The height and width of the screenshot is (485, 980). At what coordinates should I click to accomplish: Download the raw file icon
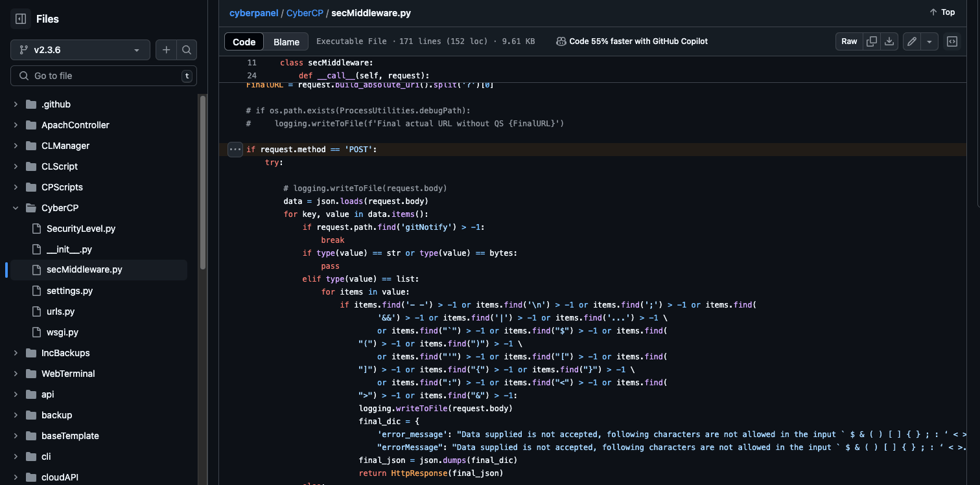(x=889, y=41)
